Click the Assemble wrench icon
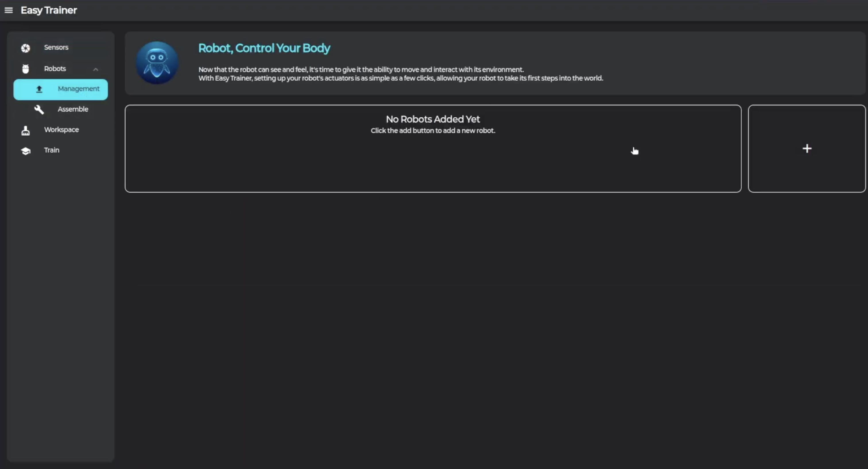The height and width of the screenshot is (469, 868). pyautogui.click(x=39, y=110)
